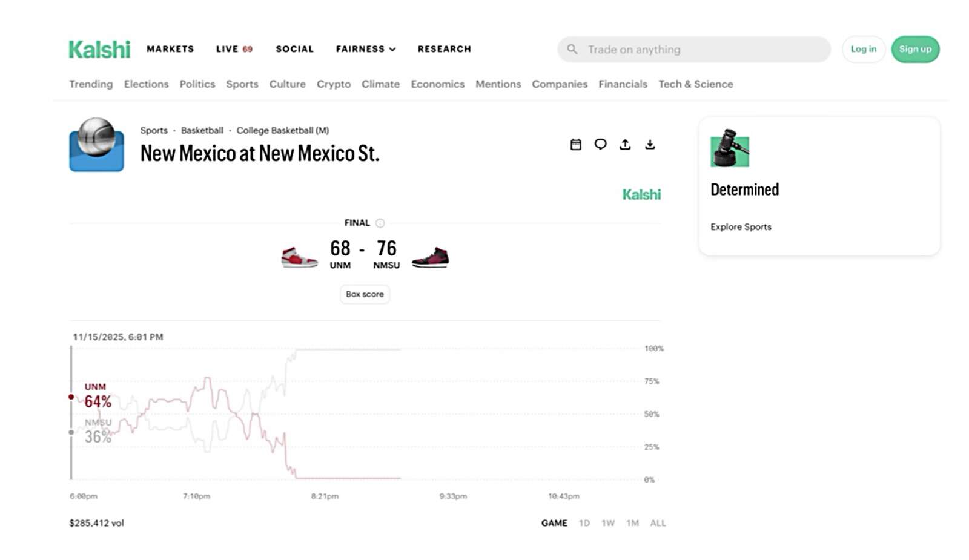This screenshot has height=560, width=969.
Task: Select the Mentions category
Action: [498, 84]
